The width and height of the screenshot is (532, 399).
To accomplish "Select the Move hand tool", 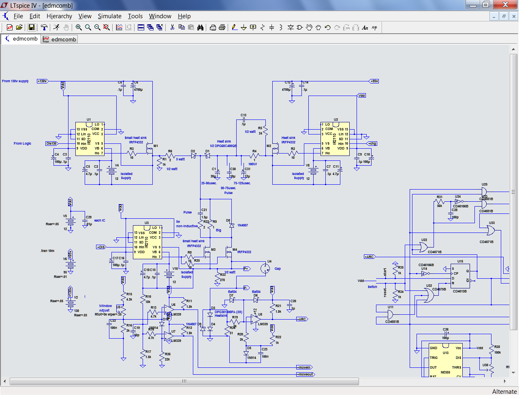I will (x=309, y=27).
